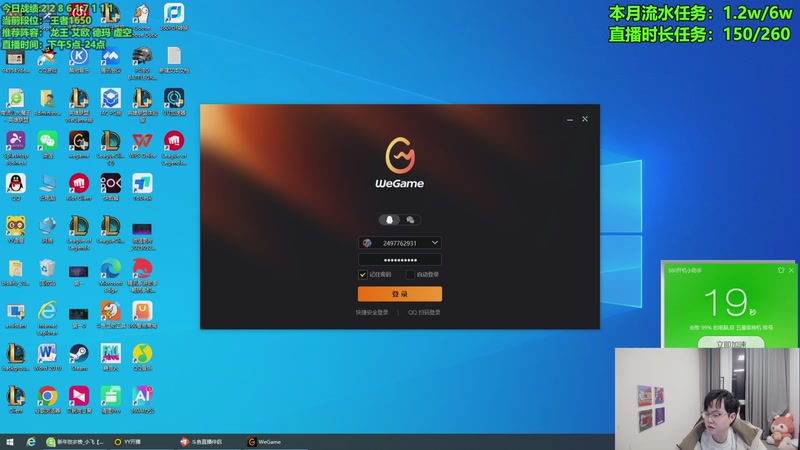
Task: Select the Microsoft Edge desktop icon
Action: tap(111, 276)
